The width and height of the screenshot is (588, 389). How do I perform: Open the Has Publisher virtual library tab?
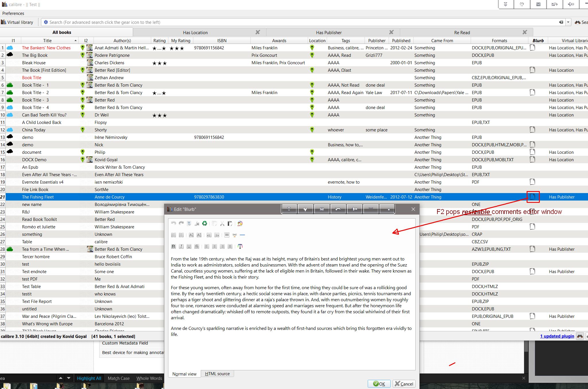(x=329, y=32)
